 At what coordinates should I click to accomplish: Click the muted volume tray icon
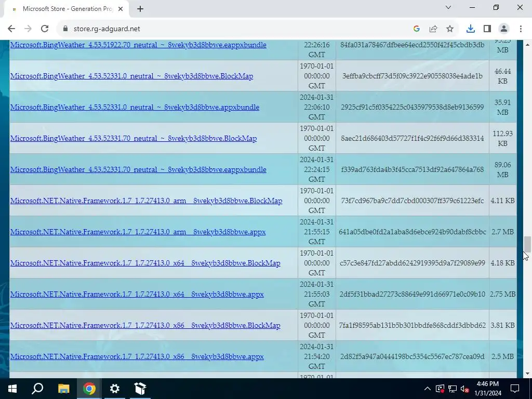465,389
